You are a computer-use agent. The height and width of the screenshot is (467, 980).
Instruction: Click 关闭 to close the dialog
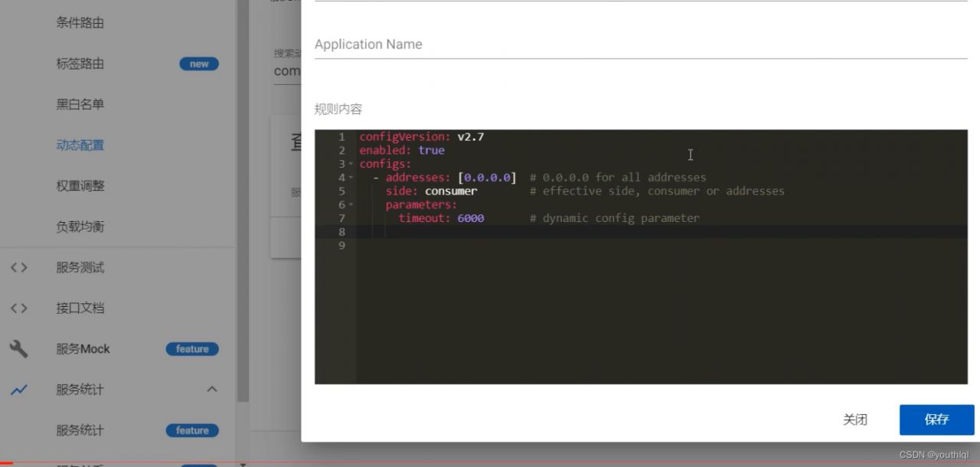tap(855, 420)
